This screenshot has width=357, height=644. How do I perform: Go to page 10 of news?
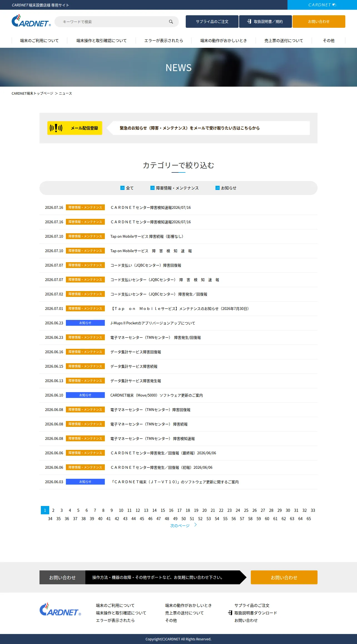tap(121, 510)
